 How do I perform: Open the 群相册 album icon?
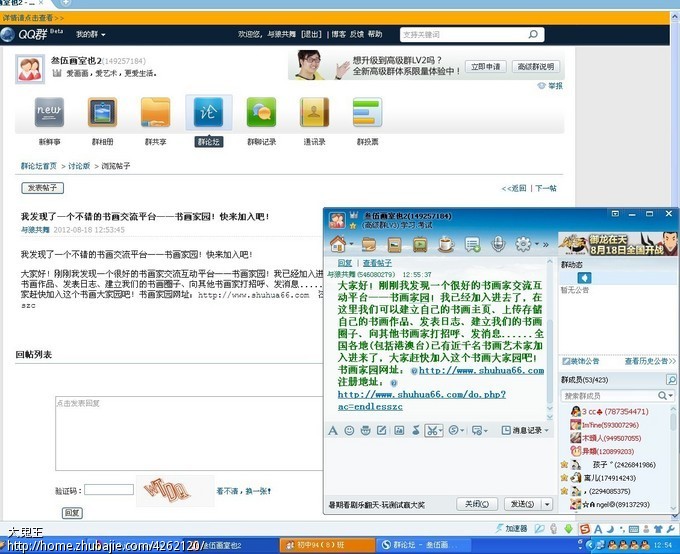(x=102, y=112)
